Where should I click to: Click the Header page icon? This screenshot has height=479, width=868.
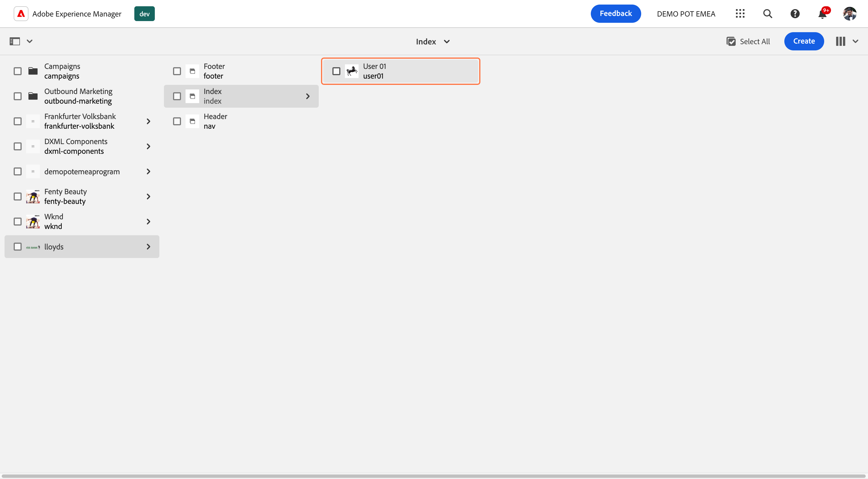(x=192, y=121)
